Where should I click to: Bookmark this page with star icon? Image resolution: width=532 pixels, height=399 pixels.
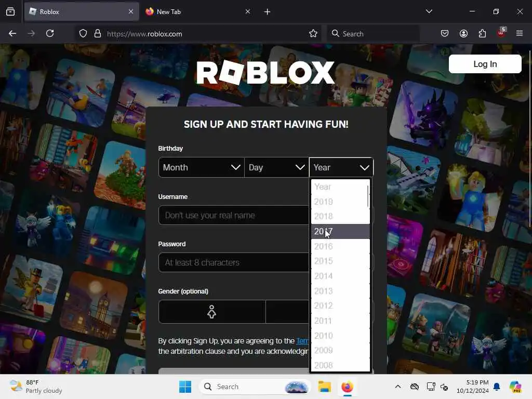click(313, 34)
